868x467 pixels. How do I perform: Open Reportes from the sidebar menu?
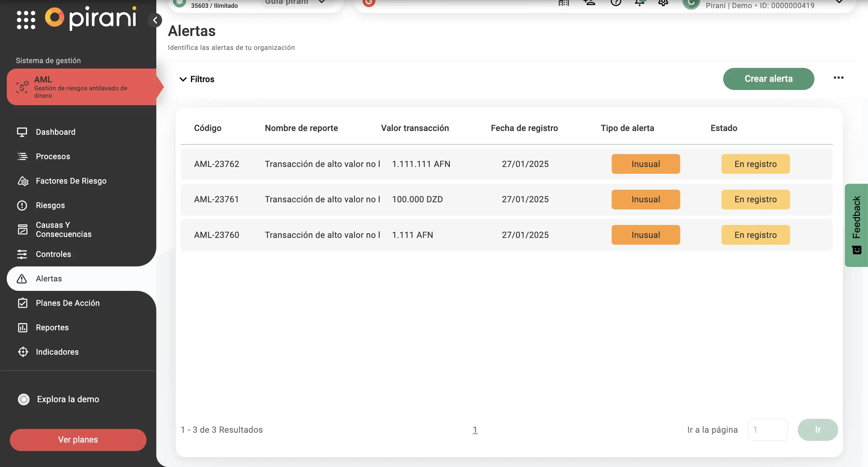(52, 328)
